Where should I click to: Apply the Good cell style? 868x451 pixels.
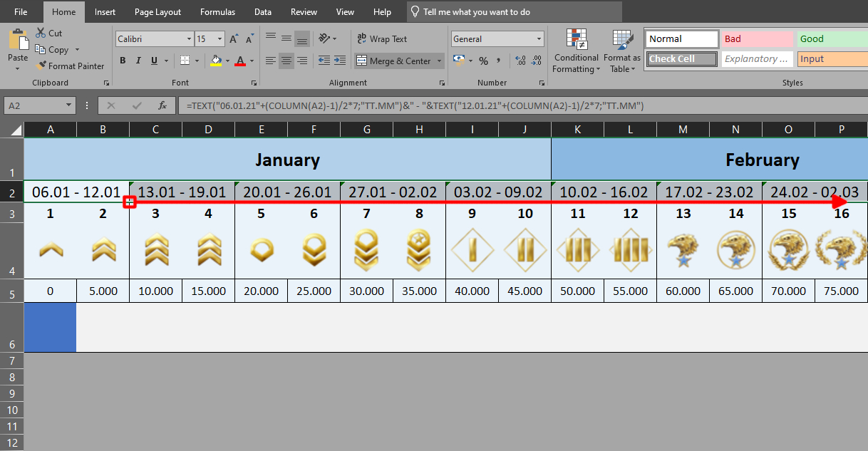[x=832, y=39]
